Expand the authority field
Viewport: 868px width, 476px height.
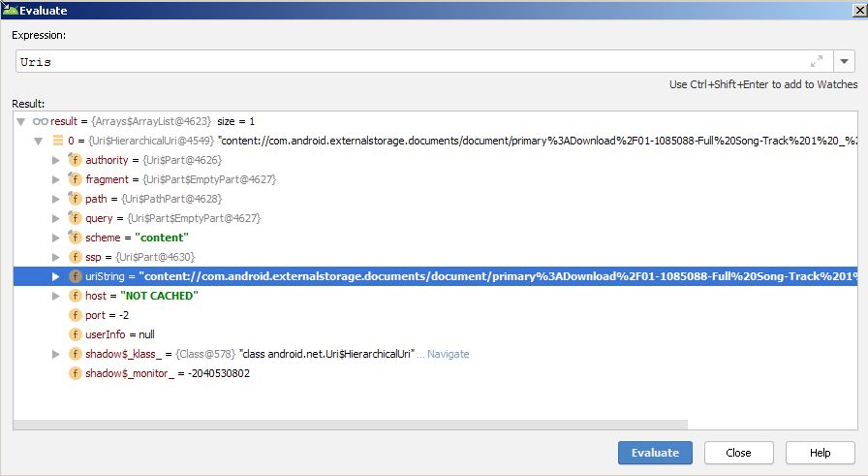[x=56, y=160]
